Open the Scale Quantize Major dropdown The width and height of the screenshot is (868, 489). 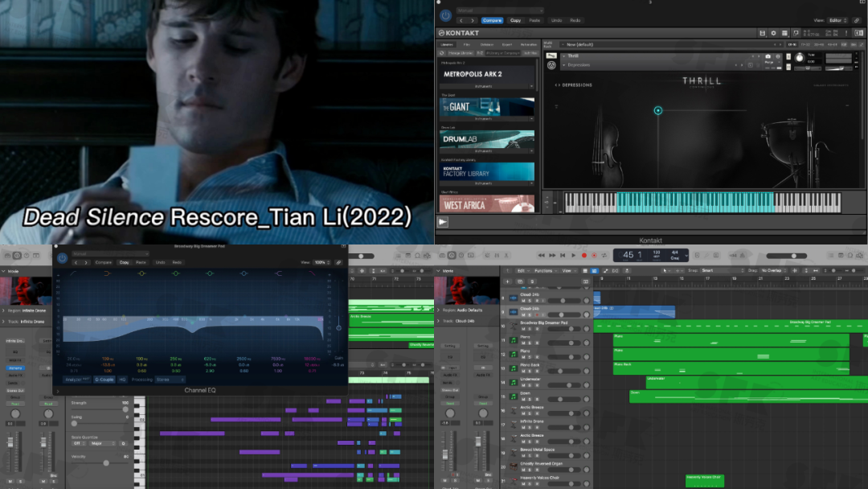tap(103, 444)
